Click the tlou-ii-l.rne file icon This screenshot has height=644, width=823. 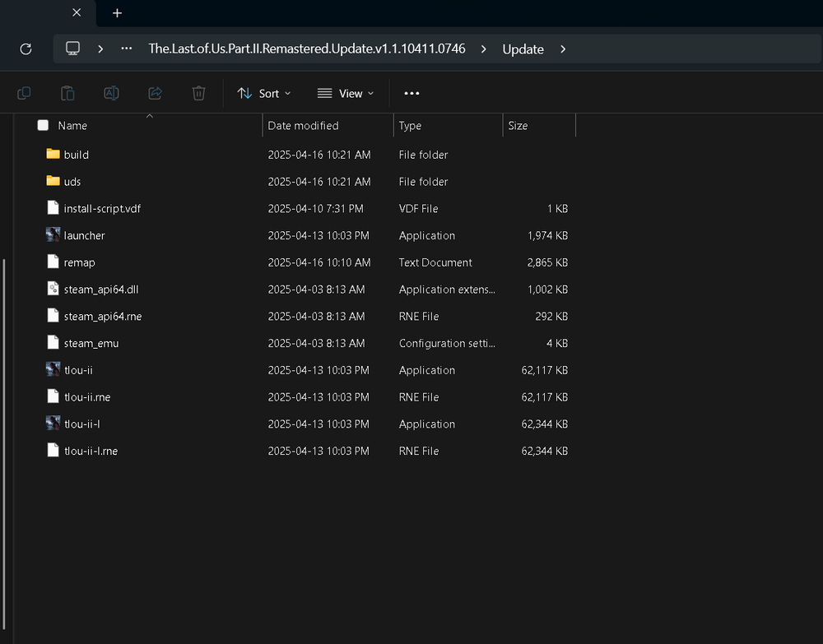53,450
